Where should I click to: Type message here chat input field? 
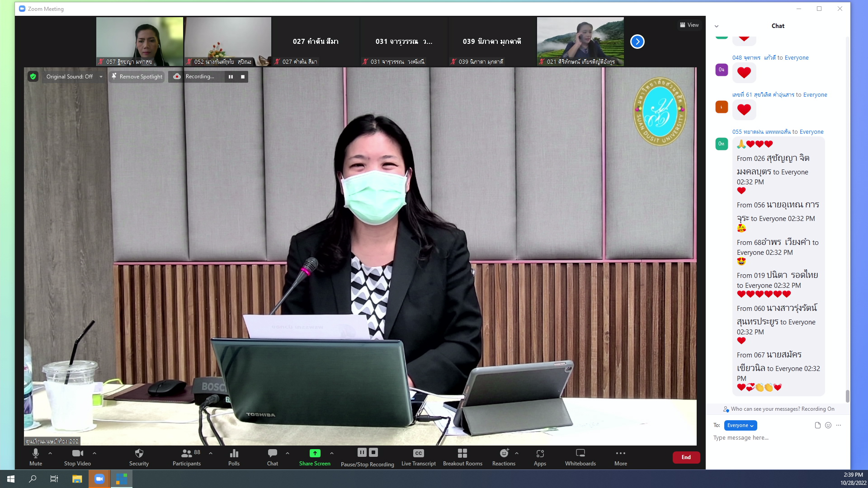[778, 438]
